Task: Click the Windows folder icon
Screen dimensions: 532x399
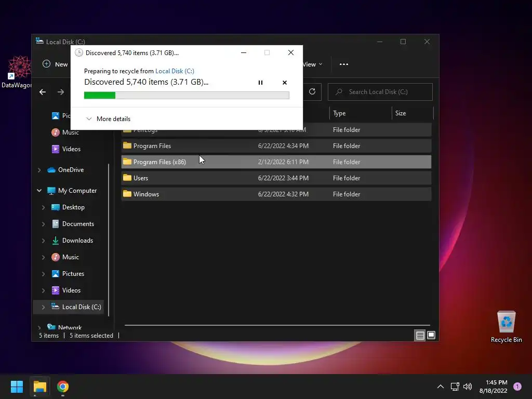Action: pyautogui.click(x=127, y=194)
